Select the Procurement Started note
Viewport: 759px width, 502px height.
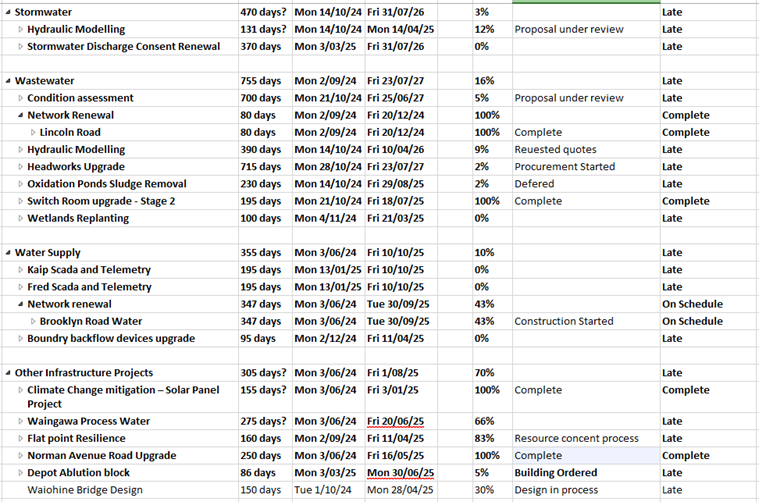tap(565, 167)
